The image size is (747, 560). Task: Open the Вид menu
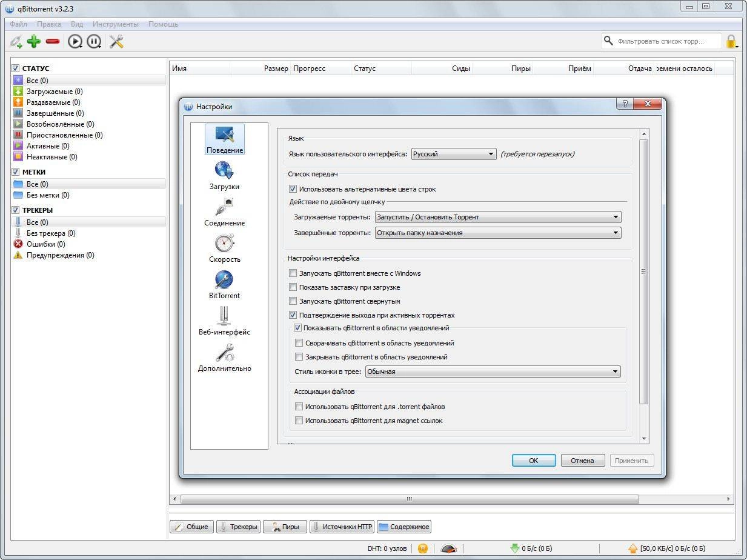tap(77, 24)
